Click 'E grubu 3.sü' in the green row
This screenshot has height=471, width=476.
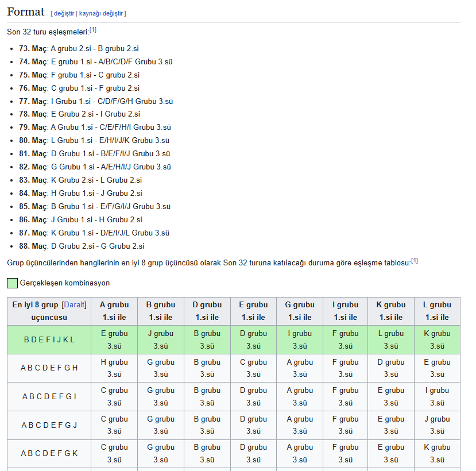pos(114,340)
